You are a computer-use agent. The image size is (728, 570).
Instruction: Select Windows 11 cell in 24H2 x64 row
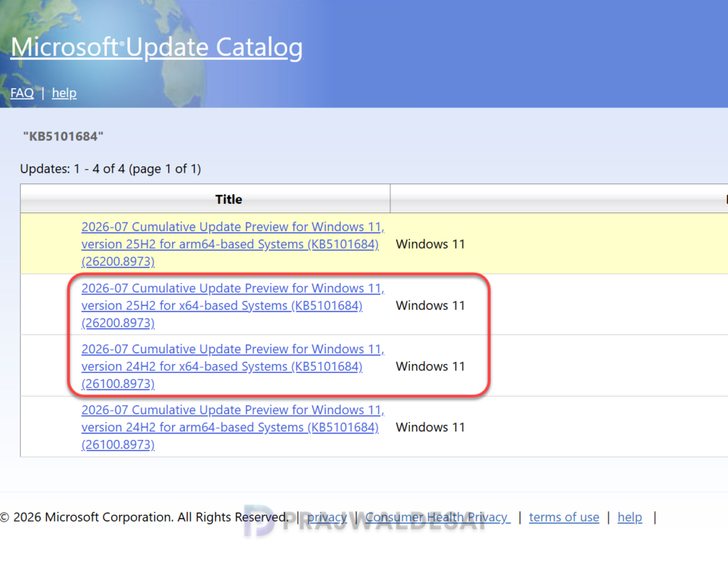[430, 366]
